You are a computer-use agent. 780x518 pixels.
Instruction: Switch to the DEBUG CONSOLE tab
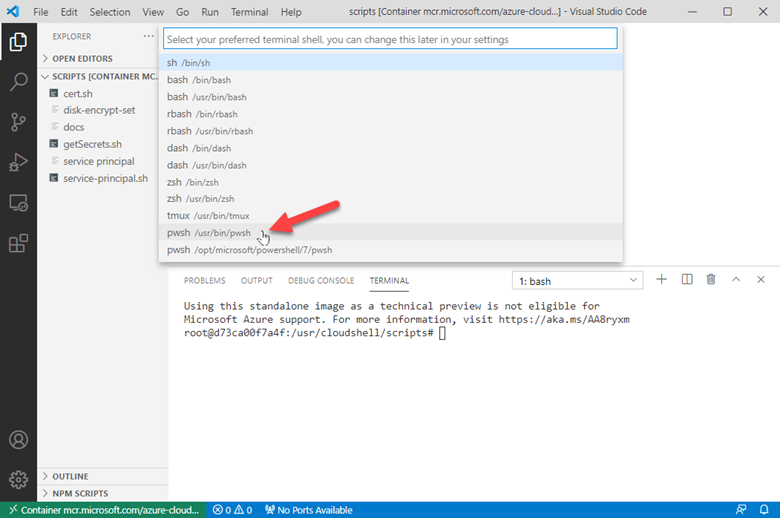pos(321,281)
